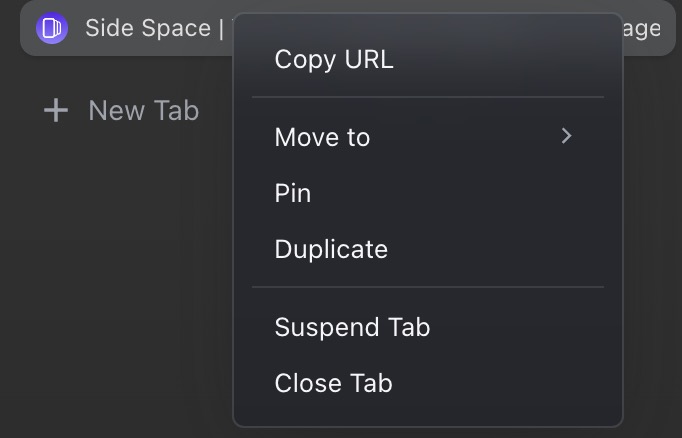Screen dimensions: 682x438
Task: Duplicate the current tab
Action: (x=331, y=249)
